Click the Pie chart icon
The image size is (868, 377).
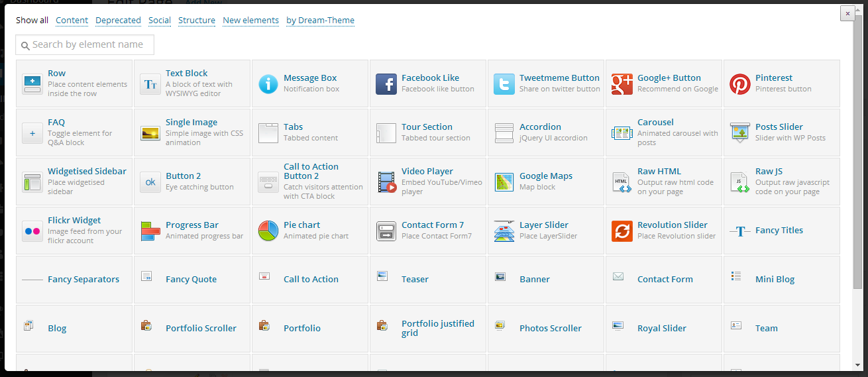click(x=268, y=231)
